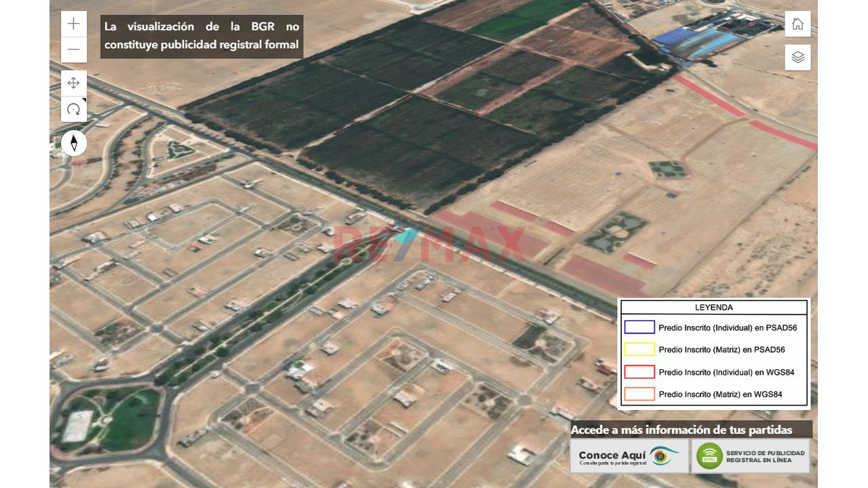Click text 'Predio Inscrito (Matriz) en PSAD56'
Image resolution: width=868 pixels, height=488 pixels.
point(722,350)
